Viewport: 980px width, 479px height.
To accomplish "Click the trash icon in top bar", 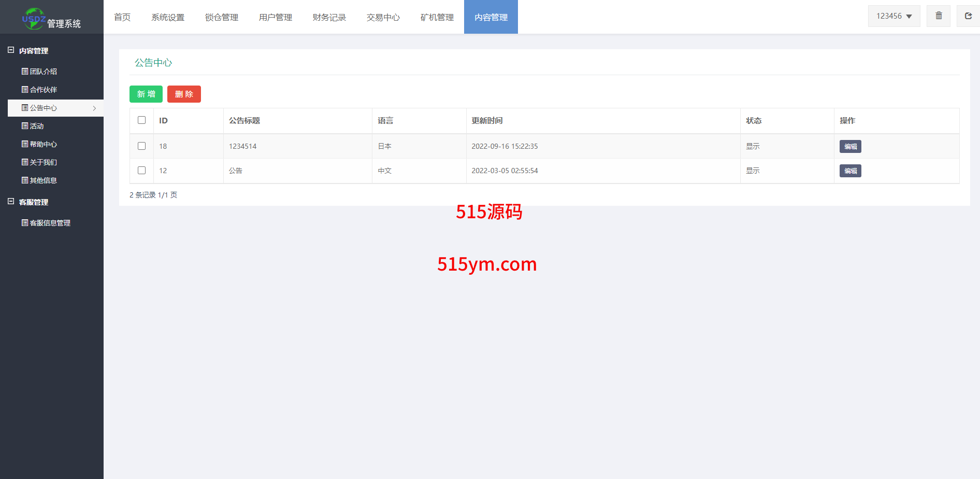I will (x=939, y=16).
